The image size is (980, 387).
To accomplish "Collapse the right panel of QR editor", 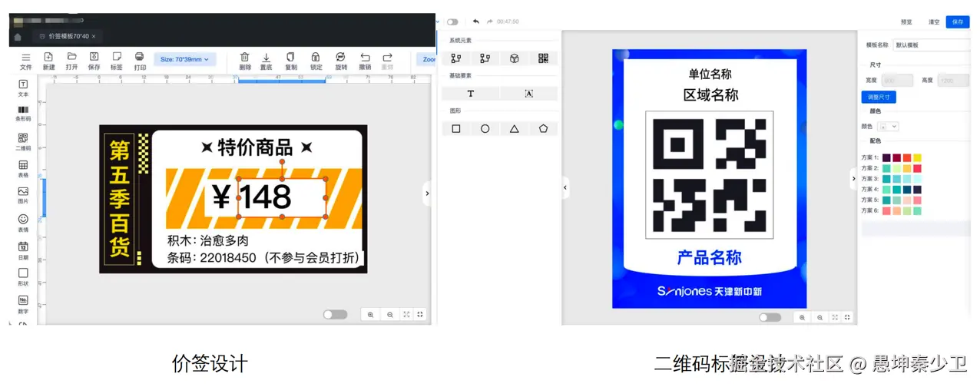I will tap(853, 179).
